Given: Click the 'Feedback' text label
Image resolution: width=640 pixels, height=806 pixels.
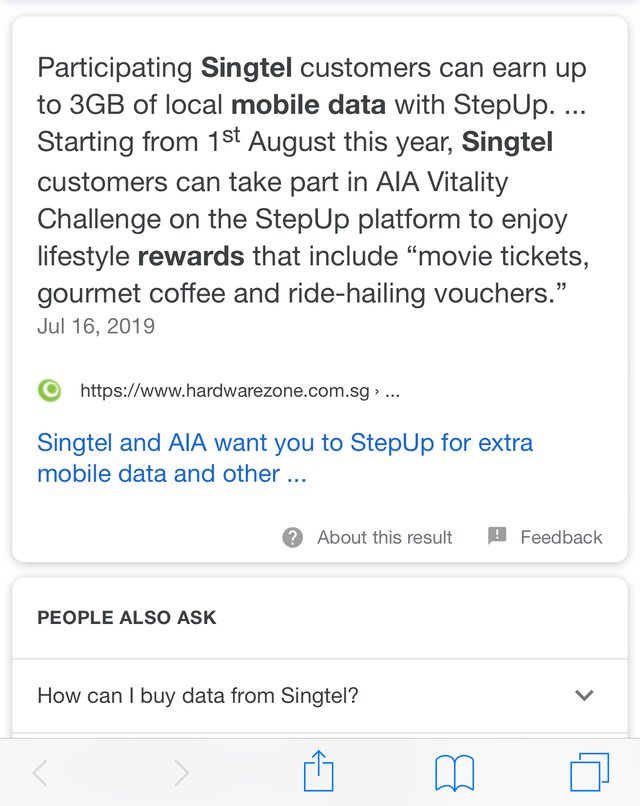Looking at the screenshot, I should coord(561,537).
